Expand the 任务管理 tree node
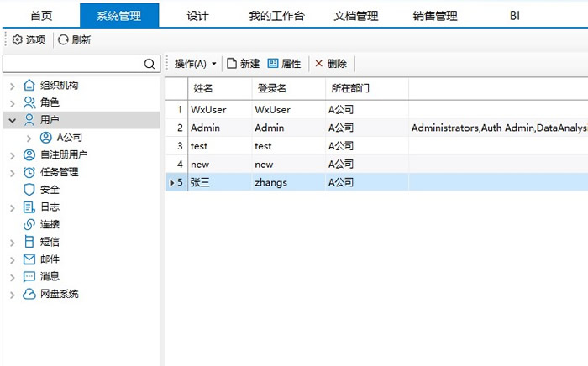The image size is (588, 366). tap(12, 172)
